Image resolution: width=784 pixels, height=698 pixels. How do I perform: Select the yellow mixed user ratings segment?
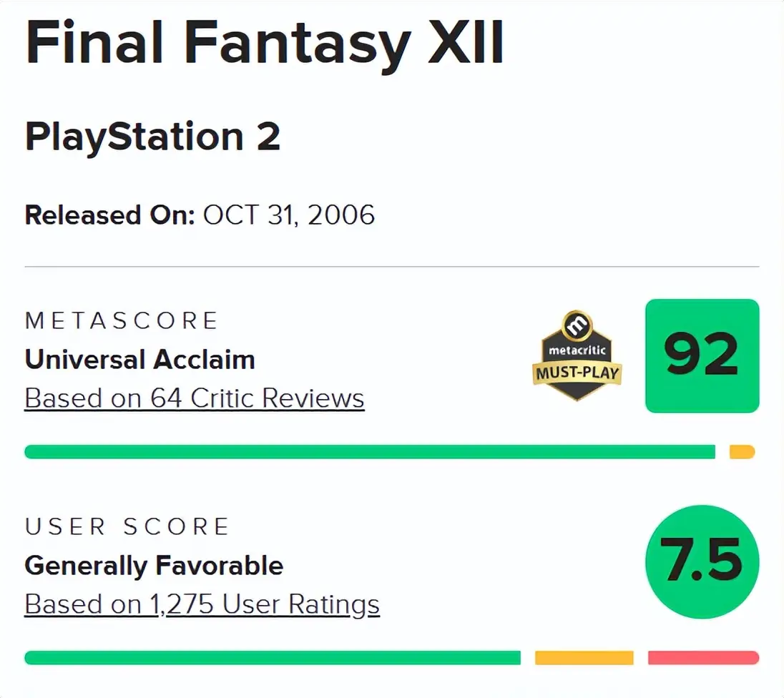coord(584,657)
